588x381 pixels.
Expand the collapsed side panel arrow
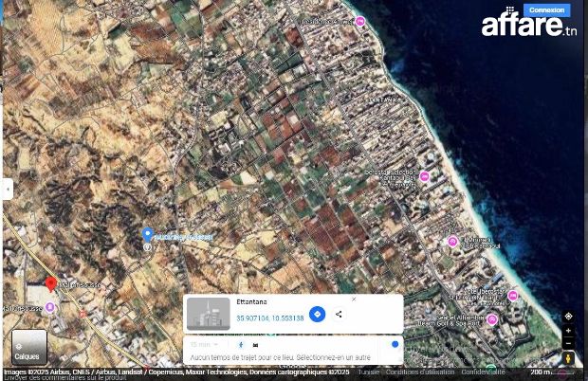coord(7,189)
